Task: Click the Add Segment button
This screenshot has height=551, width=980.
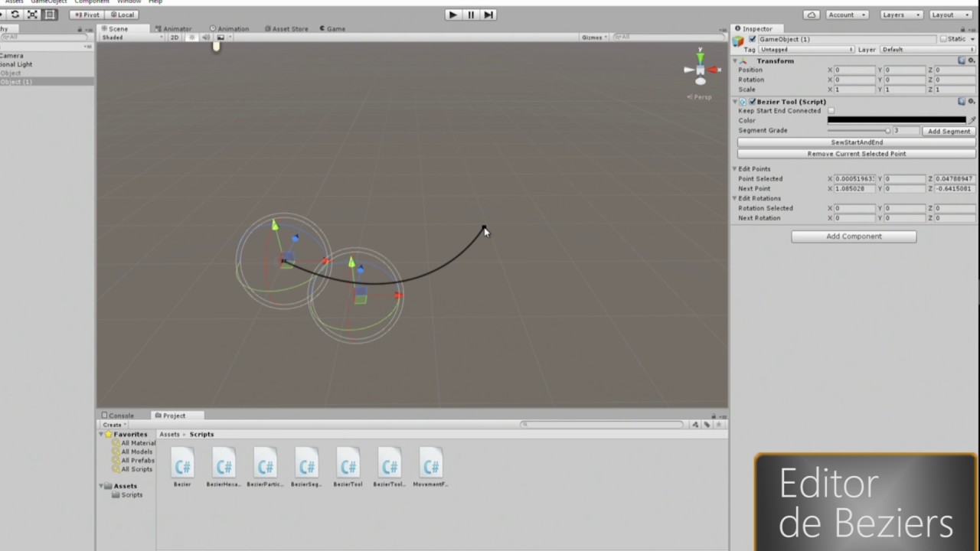Action: tap(949, 131)
